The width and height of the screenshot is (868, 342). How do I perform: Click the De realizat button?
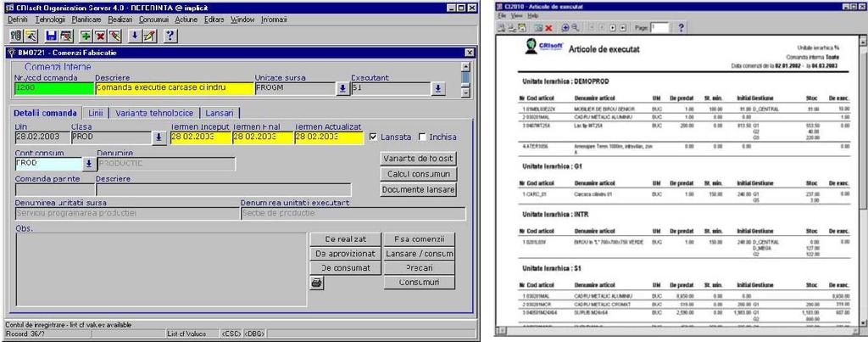(346, 239)
